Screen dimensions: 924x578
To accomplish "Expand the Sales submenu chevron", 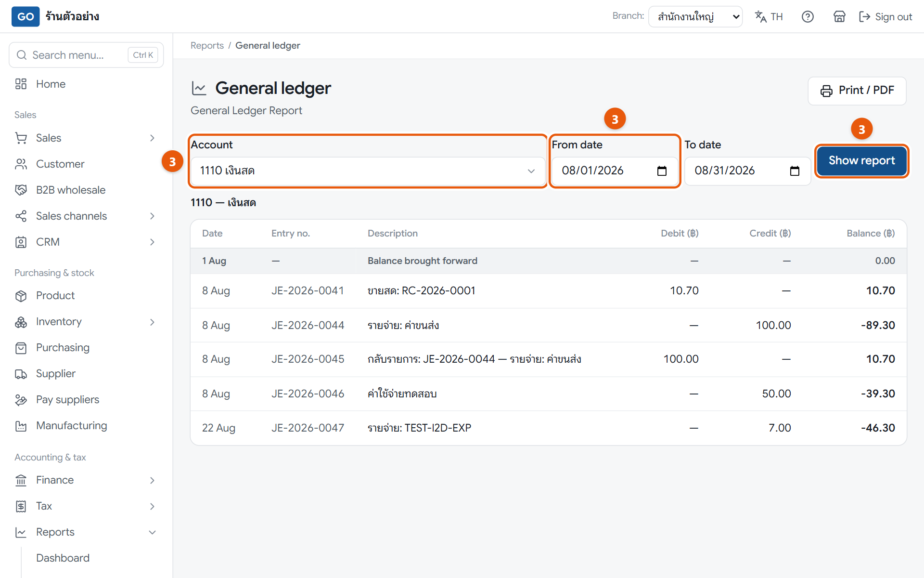I will point(152,138).
